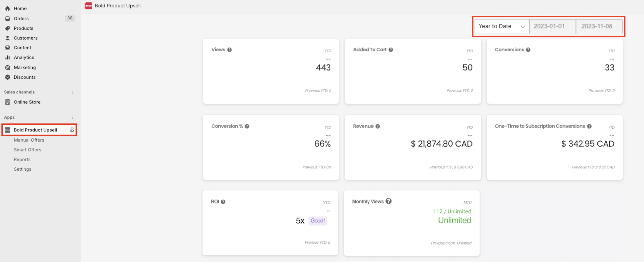Click the Home house icon
Image resolution: width=644 pixels, height=262 pixels.
pos(7,8)
